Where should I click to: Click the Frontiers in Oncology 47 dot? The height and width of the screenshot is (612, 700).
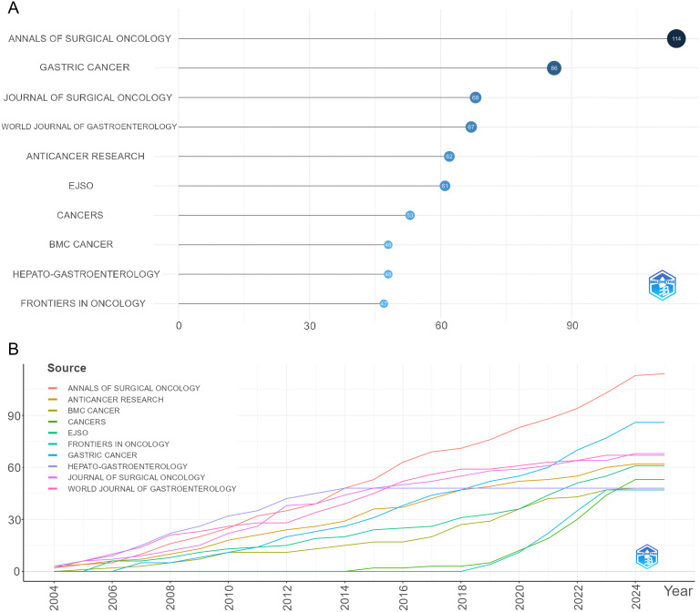click(x=384, y=304)
